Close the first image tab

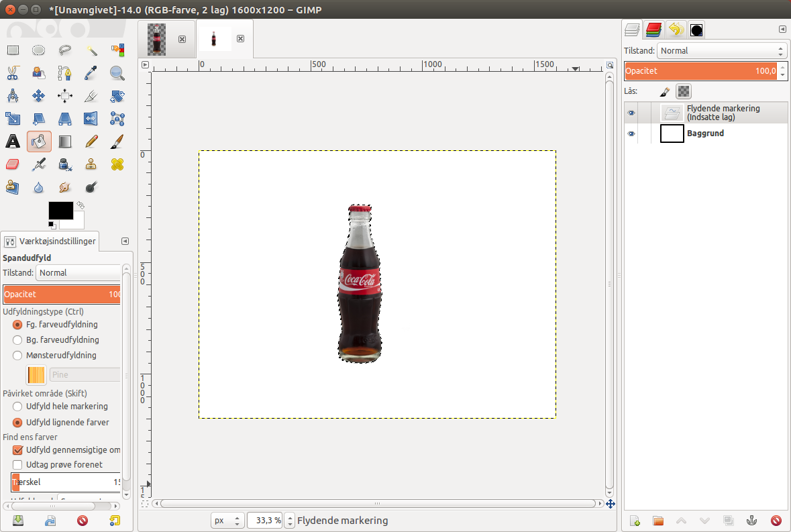tap(182, 39)
